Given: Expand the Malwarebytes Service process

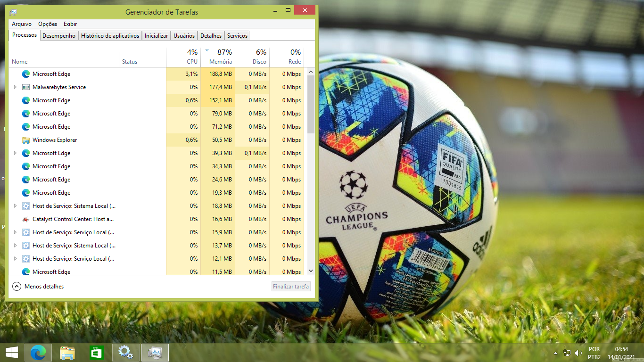Looking at the screenshot, I should [15, 87].
